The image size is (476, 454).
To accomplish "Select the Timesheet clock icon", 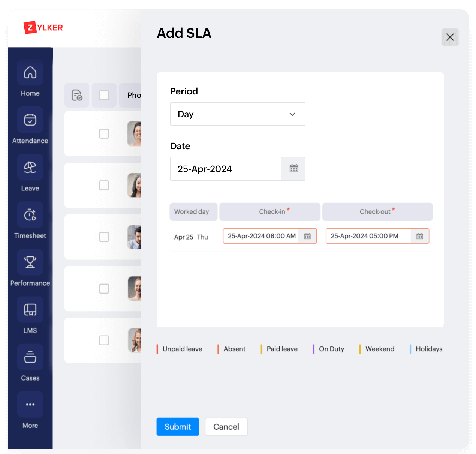I will 30,215.
